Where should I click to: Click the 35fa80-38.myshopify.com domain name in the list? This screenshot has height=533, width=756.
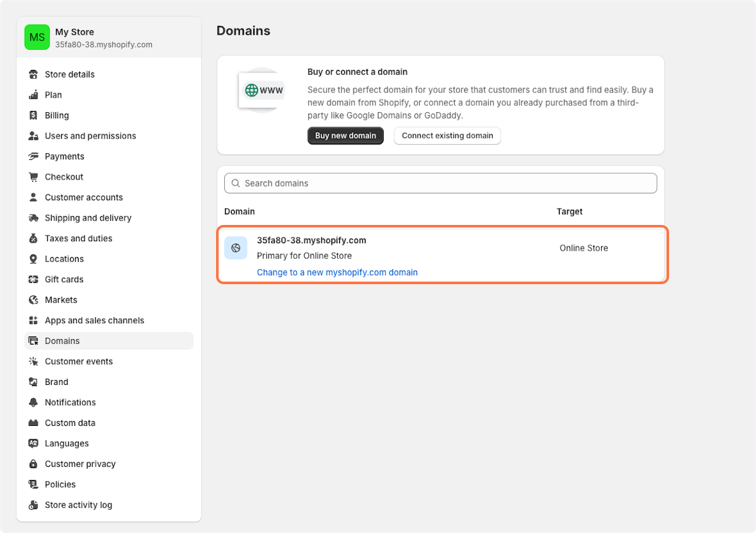(x=311, y=240)
